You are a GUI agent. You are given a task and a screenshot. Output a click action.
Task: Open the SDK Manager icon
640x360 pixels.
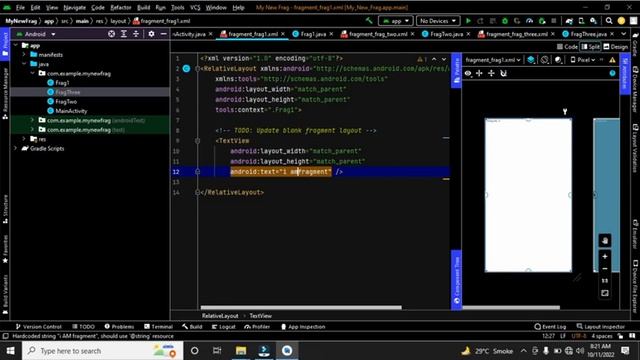click(593, 21)
